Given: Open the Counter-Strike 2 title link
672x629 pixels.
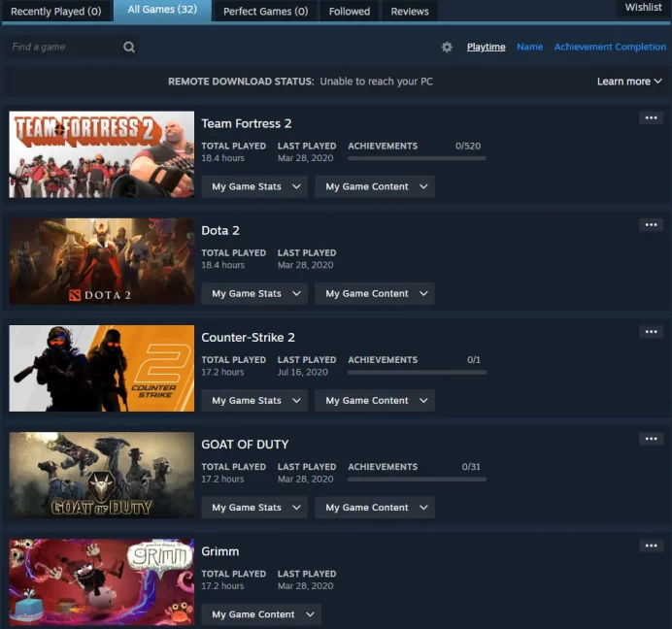Looking at the screenshot, I should point(249,337).
